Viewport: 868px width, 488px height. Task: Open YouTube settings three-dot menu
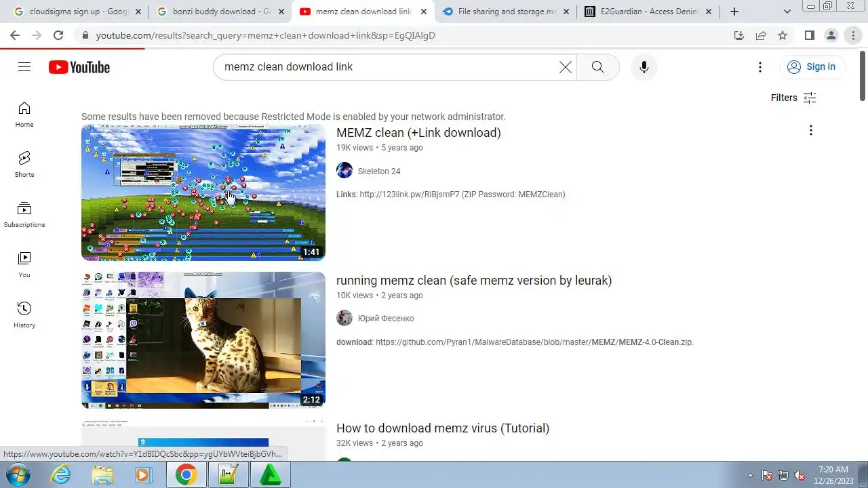[760, 66]
